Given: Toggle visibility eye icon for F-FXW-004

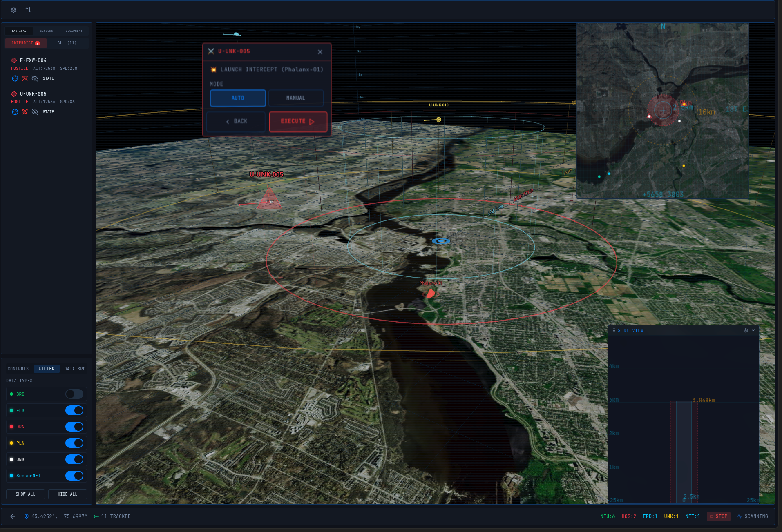Looking at the screenshot, I should [35, 78].
